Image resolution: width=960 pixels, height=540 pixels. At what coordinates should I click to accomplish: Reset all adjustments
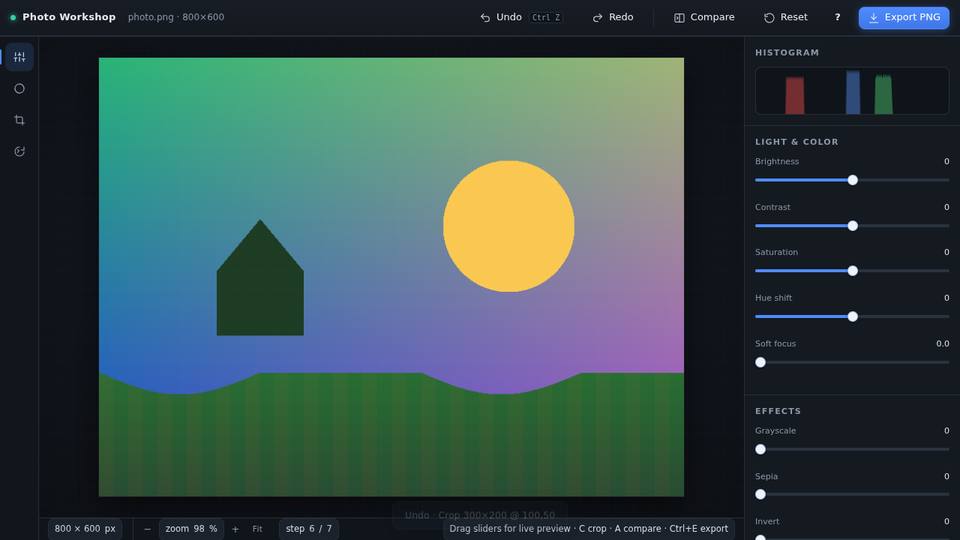coord(786,17)
